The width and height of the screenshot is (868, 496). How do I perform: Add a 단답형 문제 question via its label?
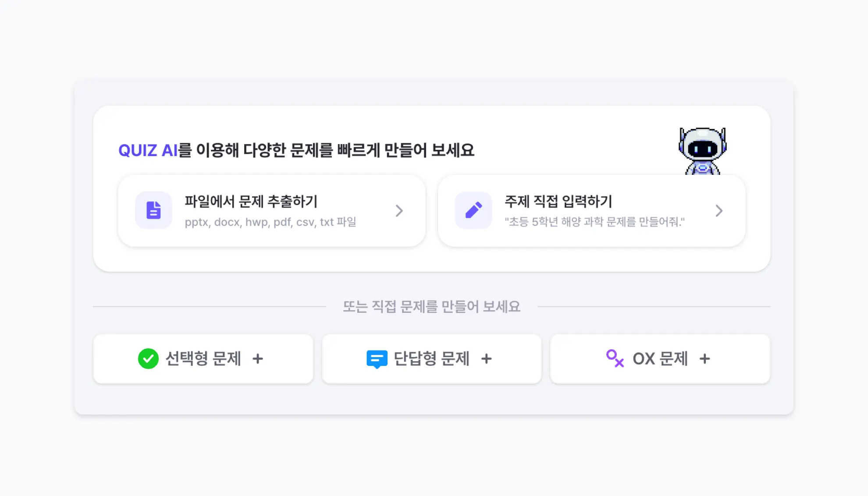[x=432, y=359]
